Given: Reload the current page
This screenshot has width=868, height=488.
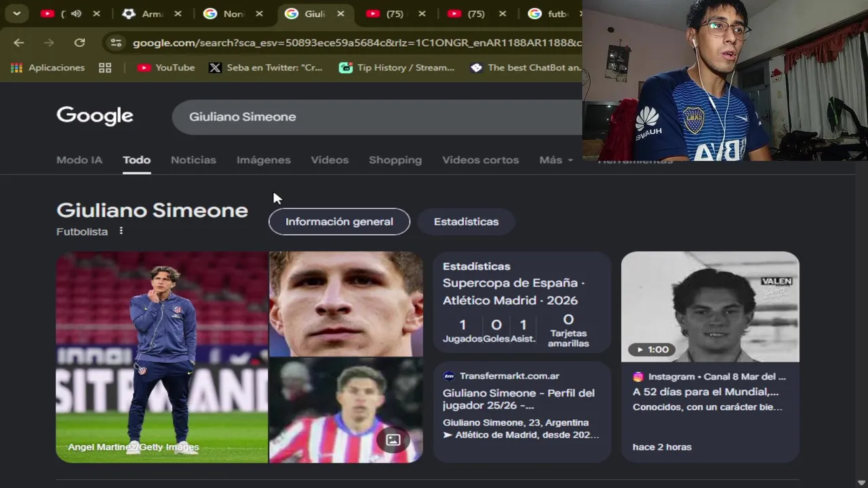Looking at the screenshot, I should coord(79,43).
